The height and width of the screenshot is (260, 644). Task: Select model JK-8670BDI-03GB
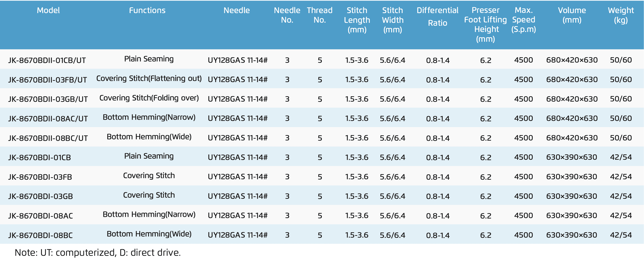[41, 196]
